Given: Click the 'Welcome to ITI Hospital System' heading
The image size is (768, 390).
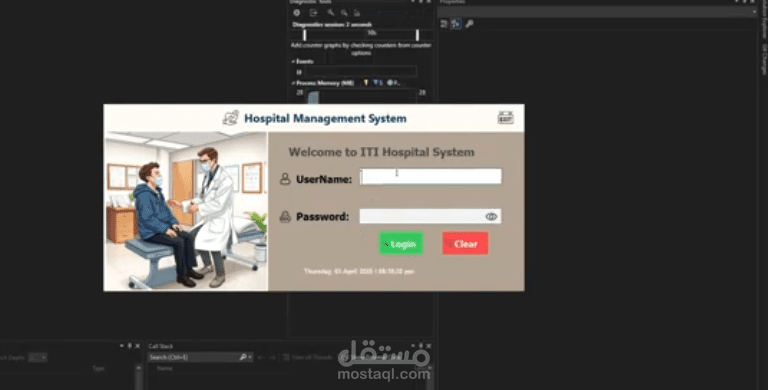Looking at the screenshot, I should click(x=382, y=152).
